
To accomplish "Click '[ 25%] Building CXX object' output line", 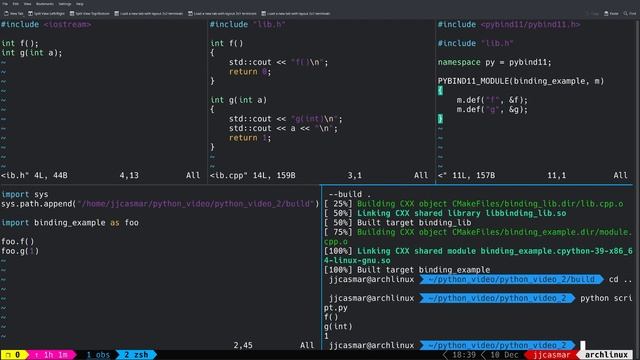I will 473,204.
